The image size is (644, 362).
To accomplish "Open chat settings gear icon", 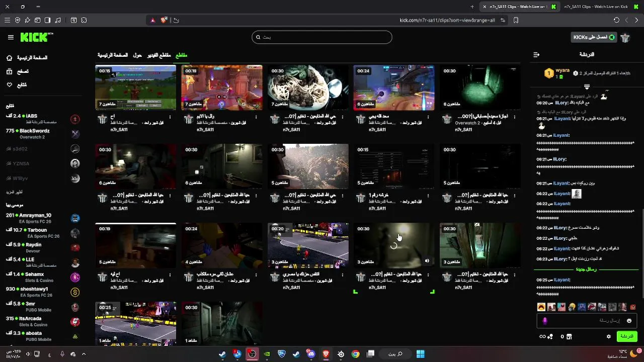I will 609,336.
